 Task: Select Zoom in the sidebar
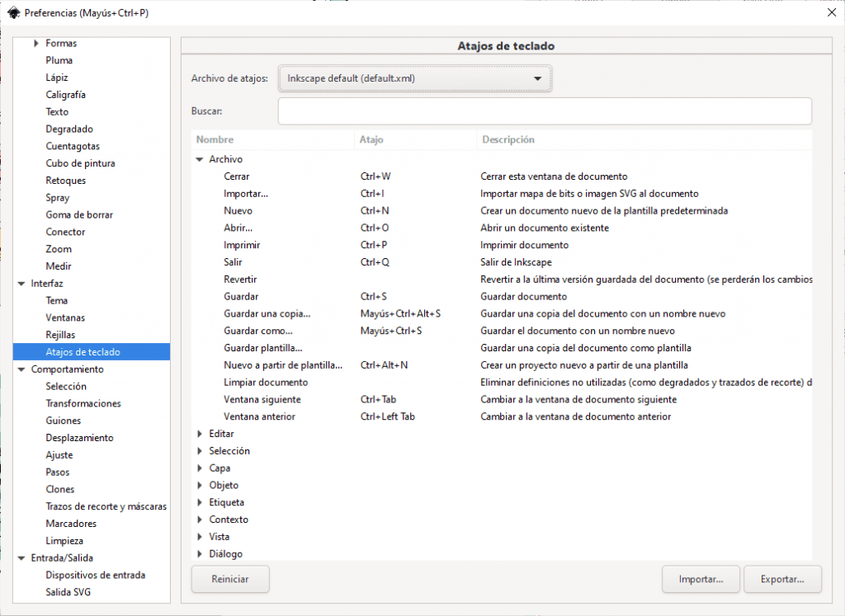pos(59,249)
